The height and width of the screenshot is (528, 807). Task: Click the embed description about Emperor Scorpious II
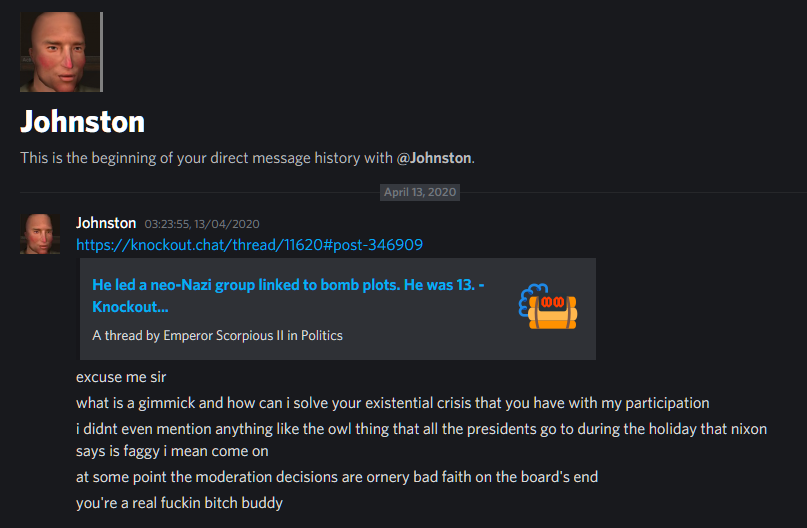pos(217,336)
